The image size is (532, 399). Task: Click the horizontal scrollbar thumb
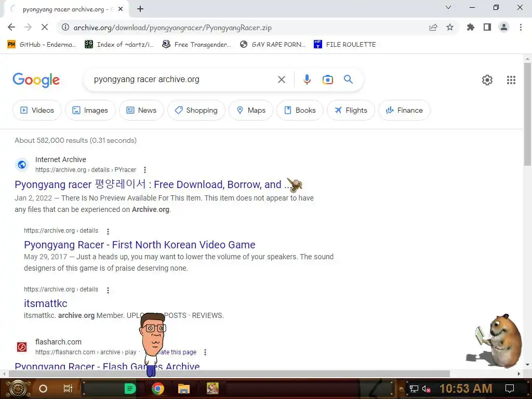coord(229,374)
